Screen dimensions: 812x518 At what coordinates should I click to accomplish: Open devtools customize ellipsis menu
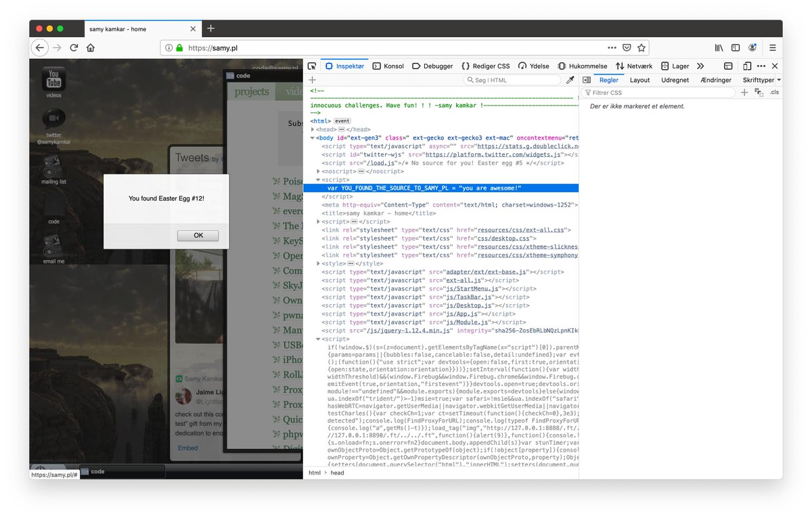[x=761, y=66]
